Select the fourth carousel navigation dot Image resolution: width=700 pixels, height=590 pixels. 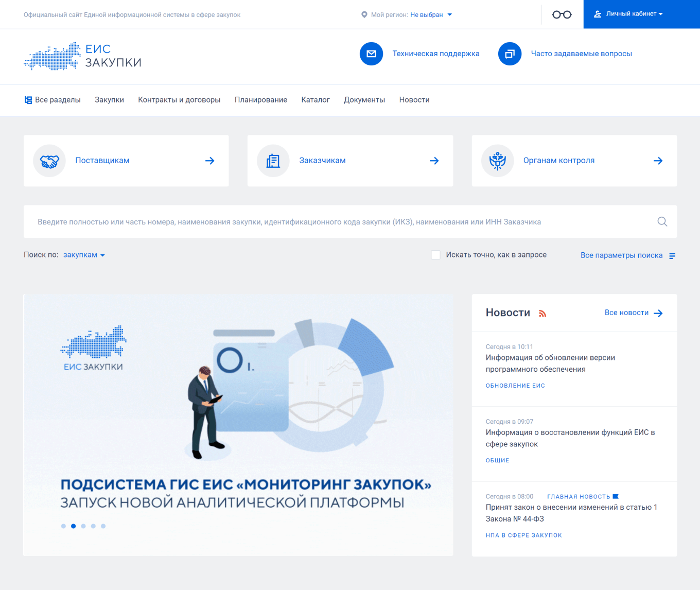pos(93,526)
